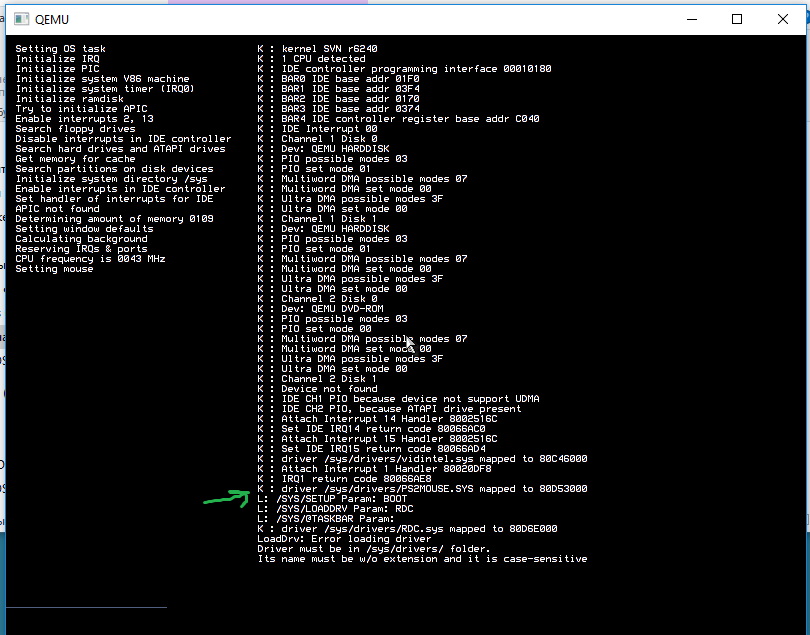
Task: Click the '/SYS/SETUP Param: BOOT' line
Action: click(x=332, y=499)
